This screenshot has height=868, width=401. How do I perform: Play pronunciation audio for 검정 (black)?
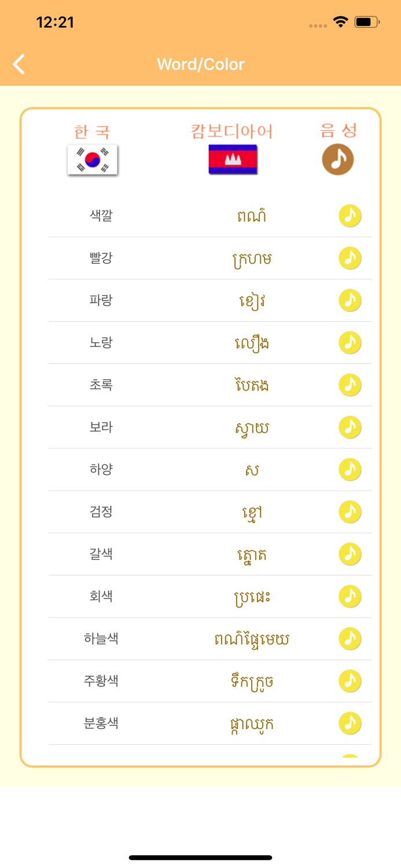click(350, 512)
